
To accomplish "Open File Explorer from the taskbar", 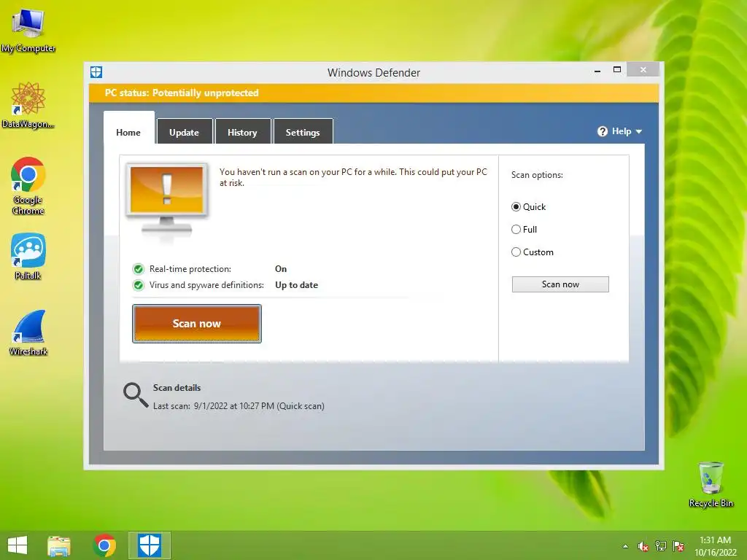I will [59, 545].
